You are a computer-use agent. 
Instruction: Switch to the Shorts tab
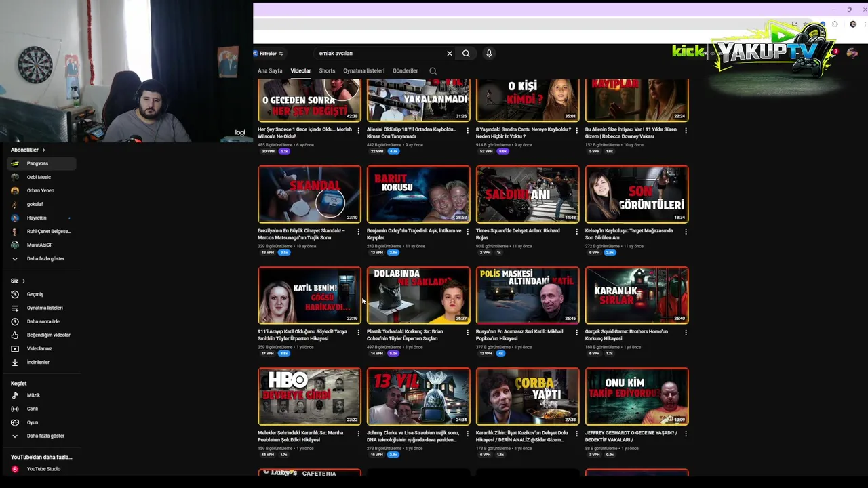pyautogui.click(x=327, y=70)
